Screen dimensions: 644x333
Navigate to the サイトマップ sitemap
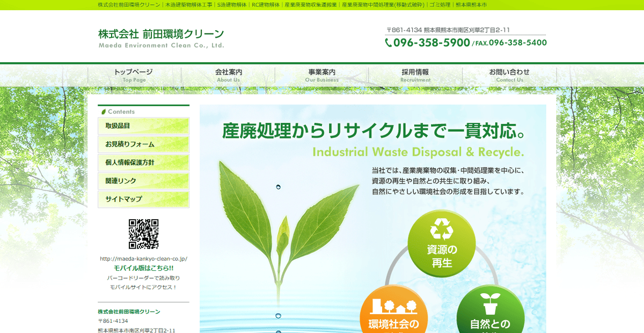click(x=143, y=199)
